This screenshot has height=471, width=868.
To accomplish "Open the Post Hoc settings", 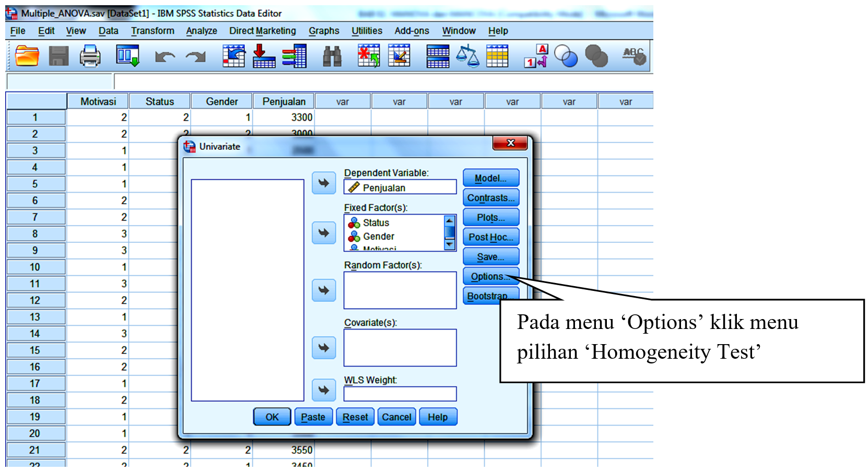I will 490,237.
